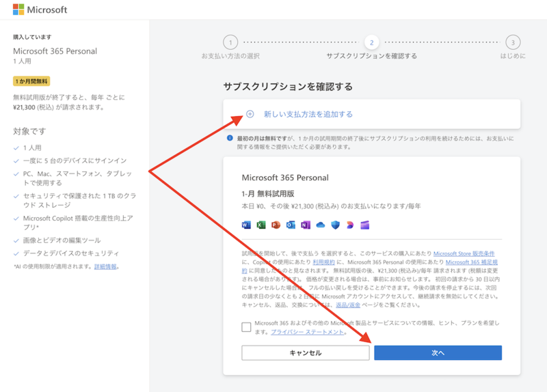Click the Defender shield icon
Screen dimensions: 547x392
coord(335,225)
